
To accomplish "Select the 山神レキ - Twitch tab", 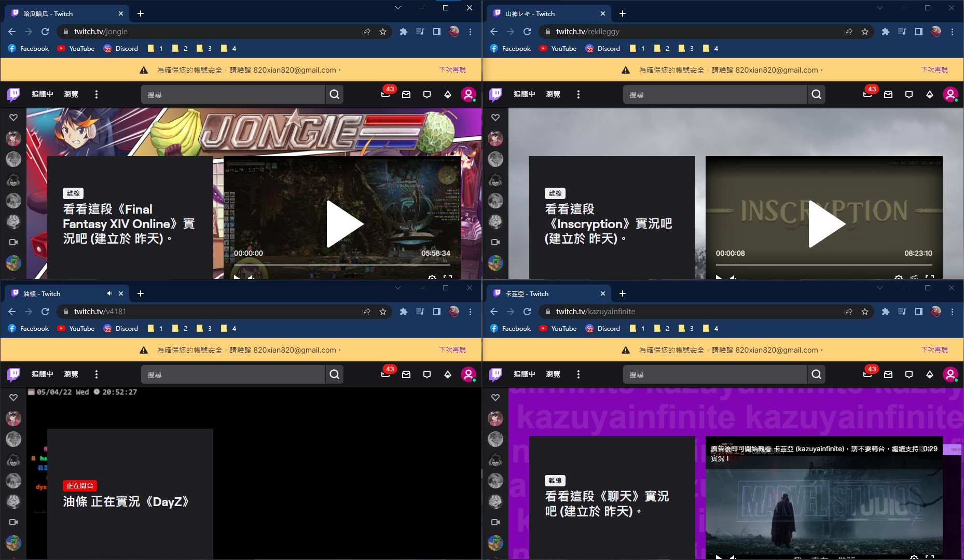I will pyautogui.click(x=548, y=14).
